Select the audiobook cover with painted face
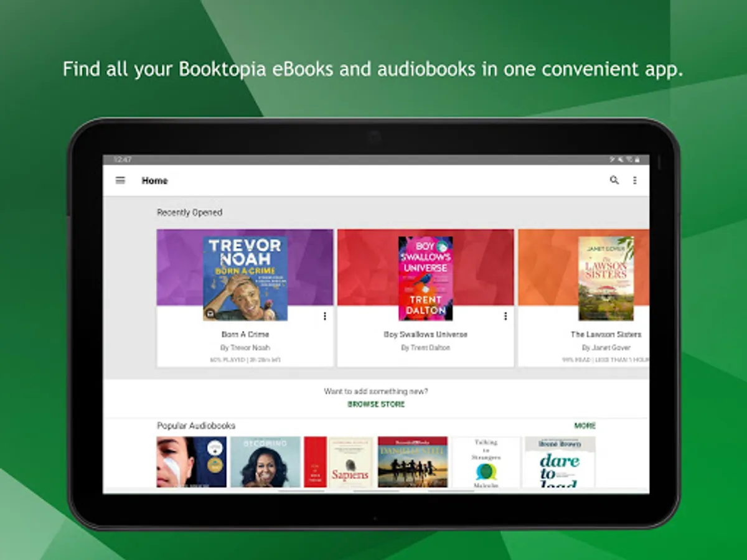Viewport: 747px width, 560px height. pos(192,462)
